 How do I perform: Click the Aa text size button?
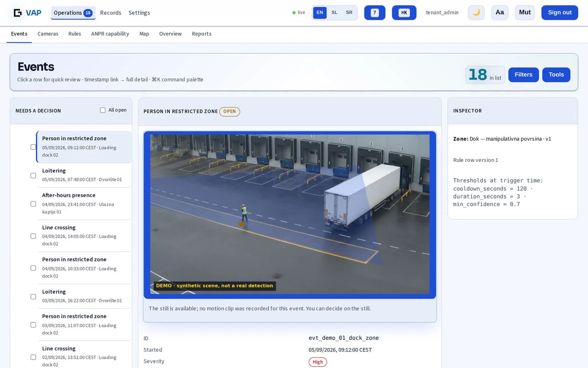click(x=499, y=13)
